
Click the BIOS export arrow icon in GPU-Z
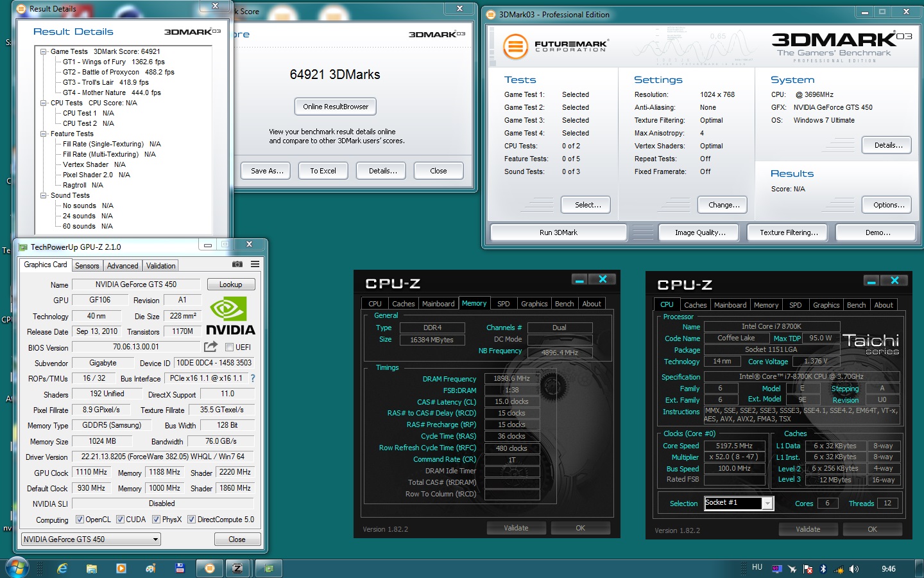(210, 347)
